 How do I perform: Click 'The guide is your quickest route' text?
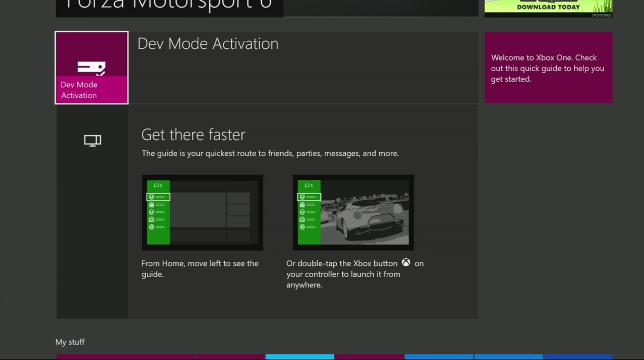270,153
